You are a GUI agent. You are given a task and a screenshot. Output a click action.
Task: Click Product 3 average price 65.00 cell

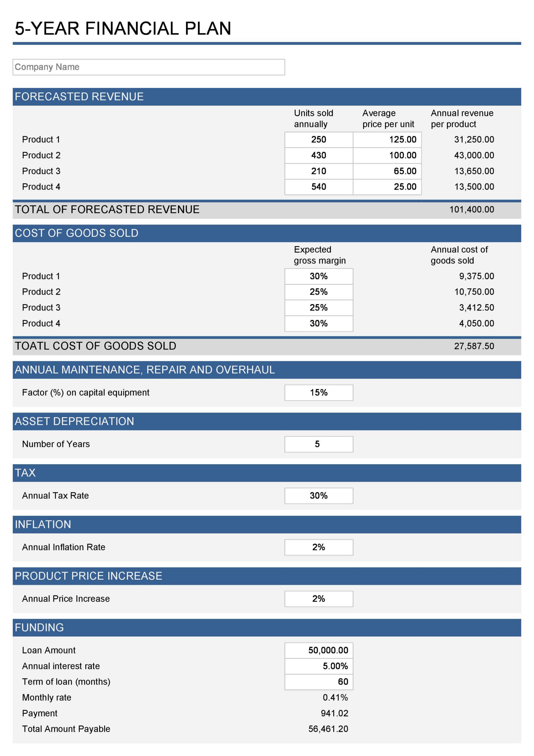387,171
